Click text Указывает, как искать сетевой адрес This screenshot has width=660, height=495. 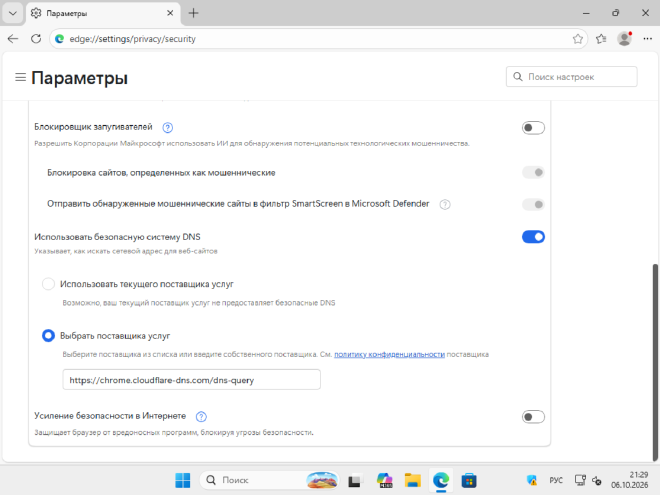126,251
